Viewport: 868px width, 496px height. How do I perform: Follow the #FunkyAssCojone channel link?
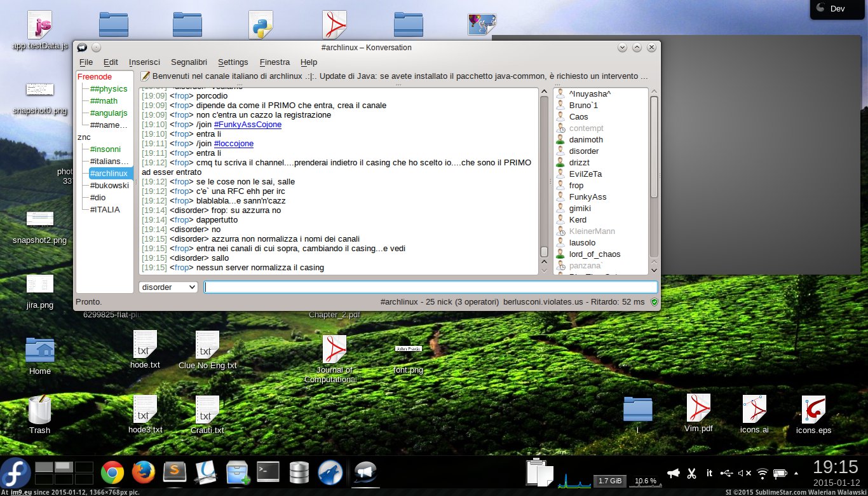[x=248, y=125]
